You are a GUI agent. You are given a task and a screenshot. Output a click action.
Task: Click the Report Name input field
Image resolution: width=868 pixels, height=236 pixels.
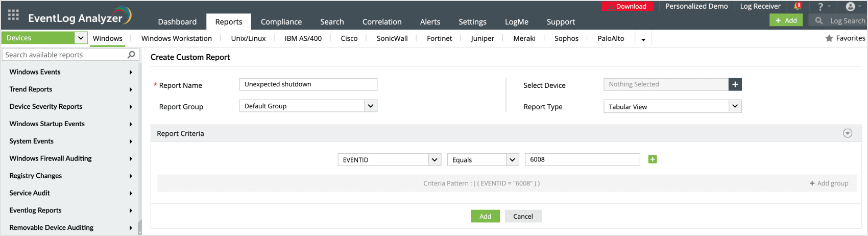click(308, 84)
